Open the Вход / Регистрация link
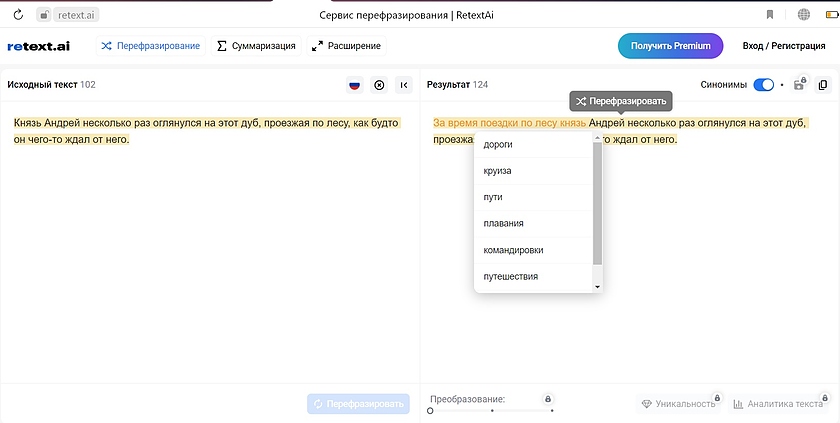This screenshot has height=423, width=840. [x=785, y=46]
